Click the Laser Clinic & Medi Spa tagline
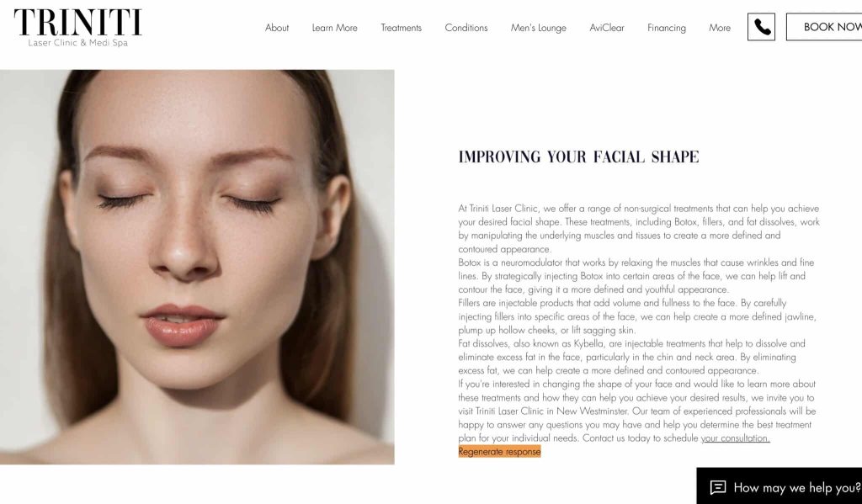 click(x=77, y=42)
